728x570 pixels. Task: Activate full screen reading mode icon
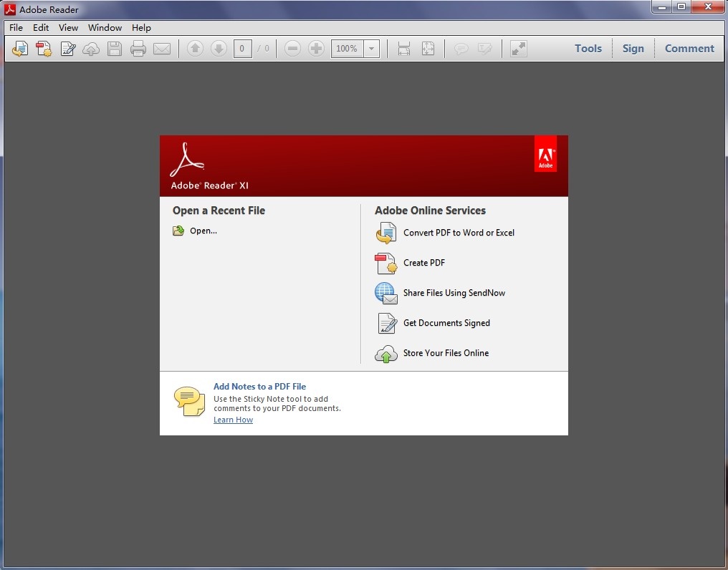(x=518, y=49)
